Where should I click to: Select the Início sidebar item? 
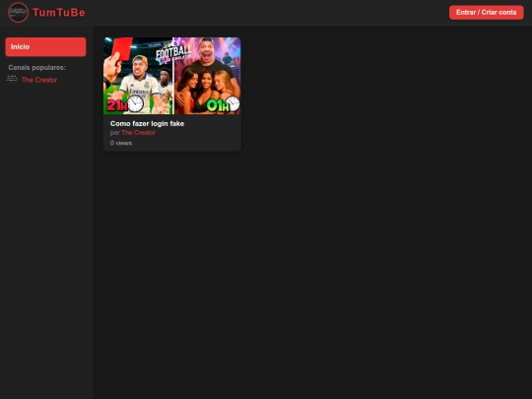pos(45,47)
